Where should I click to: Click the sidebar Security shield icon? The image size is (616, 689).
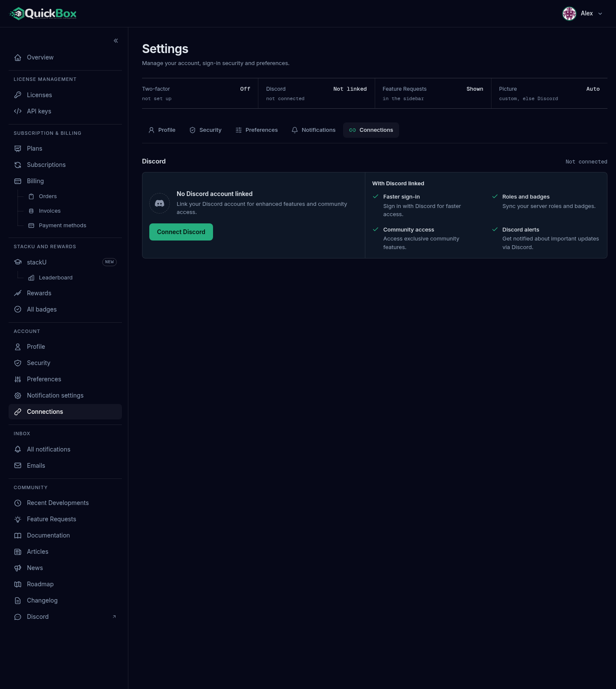(18, 363)
